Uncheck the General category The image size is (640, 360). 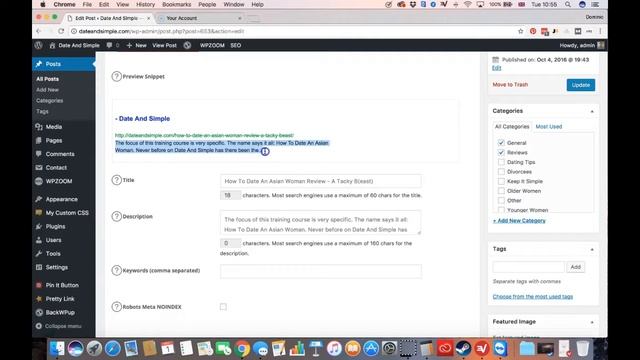[501, 143]
